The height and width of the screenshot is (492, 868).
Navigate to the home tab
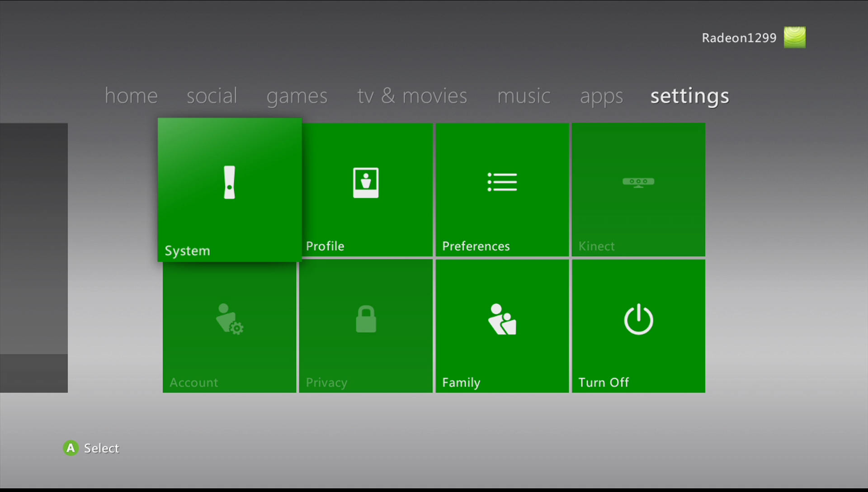[131, 95]
